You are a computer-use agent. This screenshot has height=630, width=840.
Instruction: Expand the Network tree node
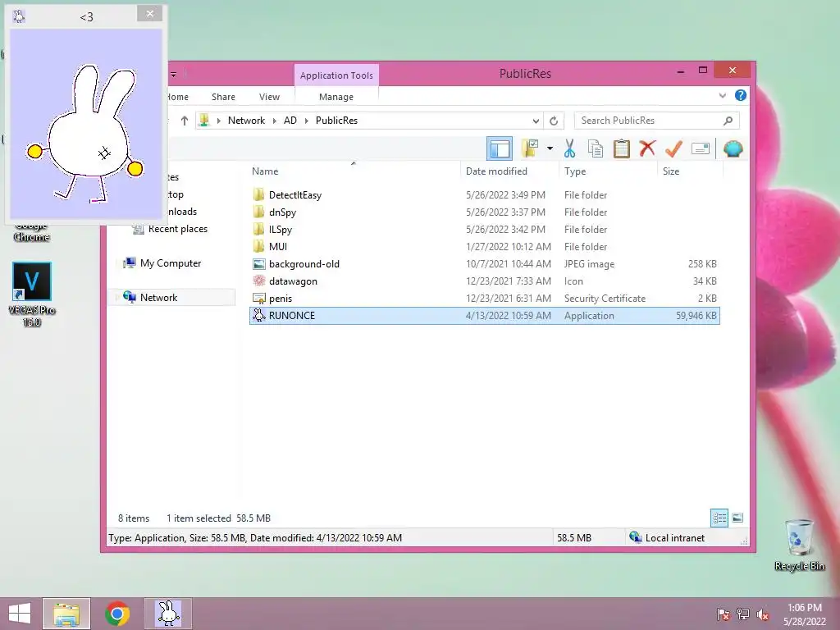point(116,297)
